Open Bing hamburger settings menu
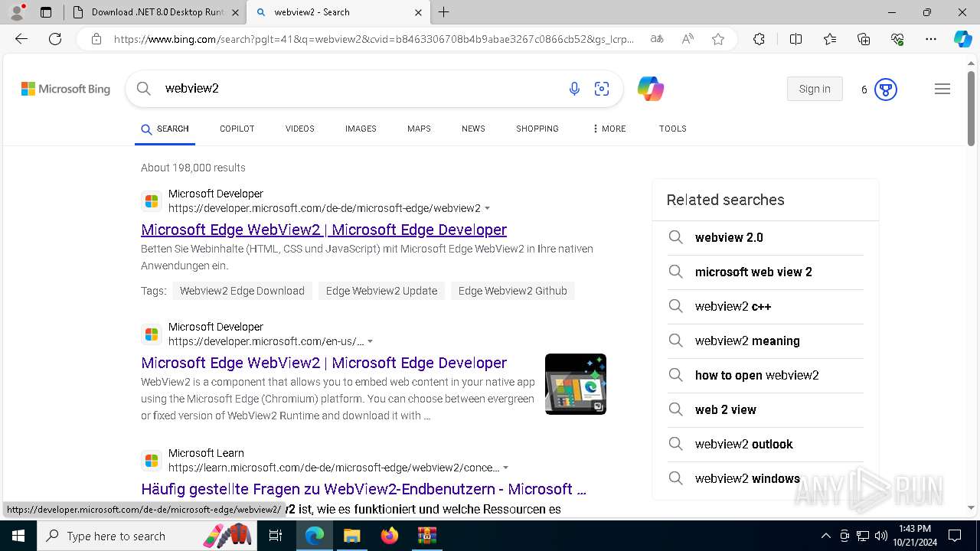This screenshot has width=980, height=551. (x=942, y=90)
